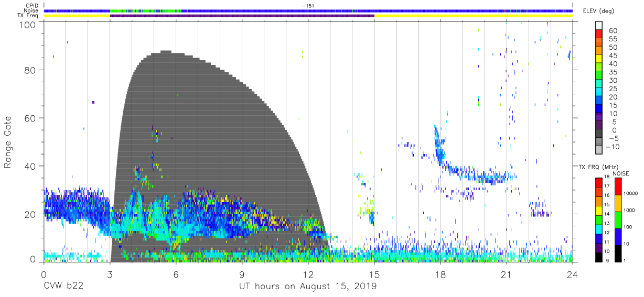Select the red top swatch of TX FRQ legend

[x=599, y=182]
